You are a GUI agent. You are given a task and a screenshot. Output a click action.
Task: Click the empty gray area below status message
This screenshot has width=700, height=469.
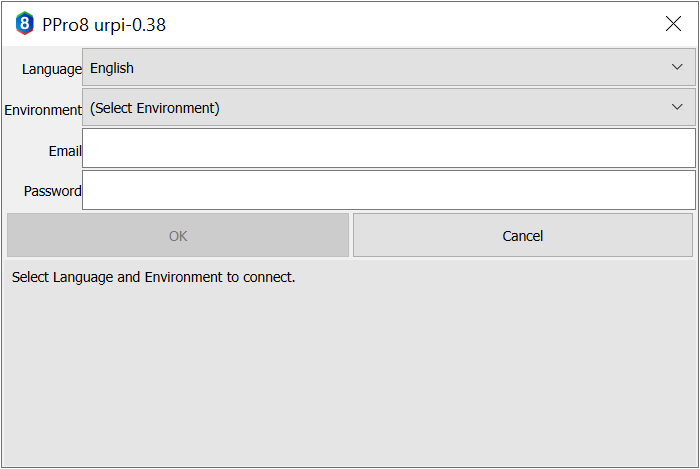pyautogui.click(x=350, y=380)
